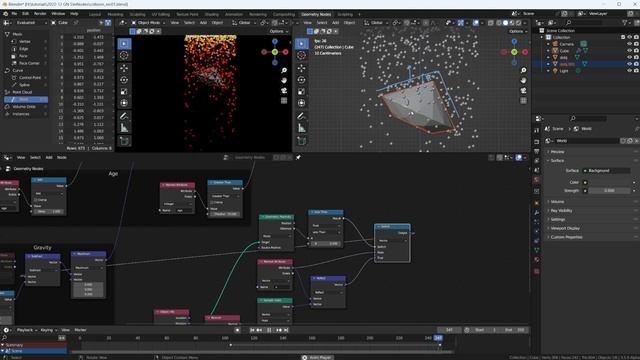Select the Select Box tool in right viewport
Screen dimensions: 640x360
point(301,43)
